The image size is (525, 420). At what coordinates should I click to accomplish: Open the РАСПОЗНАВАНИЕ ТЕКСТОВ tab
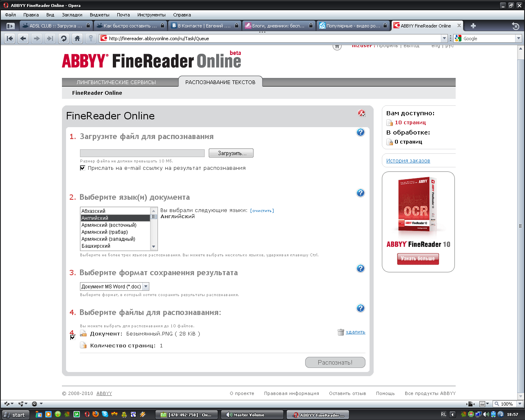pos(220,82)
